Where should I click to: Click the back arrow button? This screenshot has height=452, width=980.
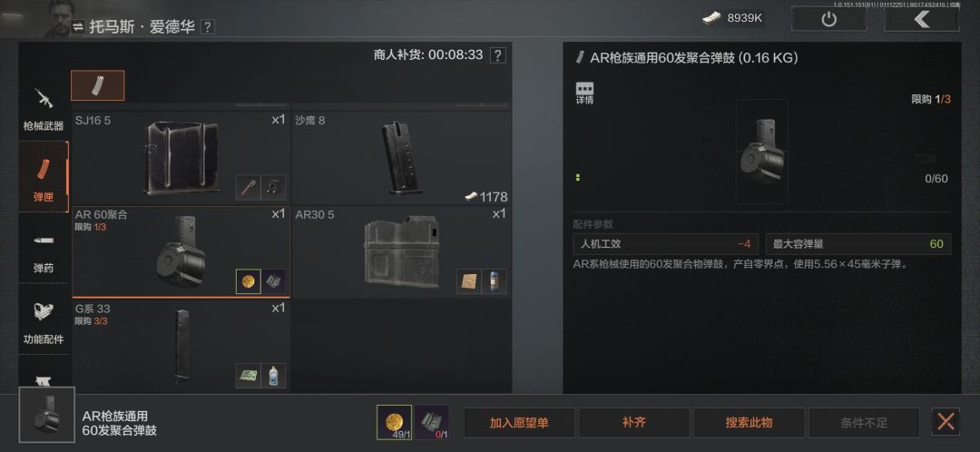tap(921, 19)
